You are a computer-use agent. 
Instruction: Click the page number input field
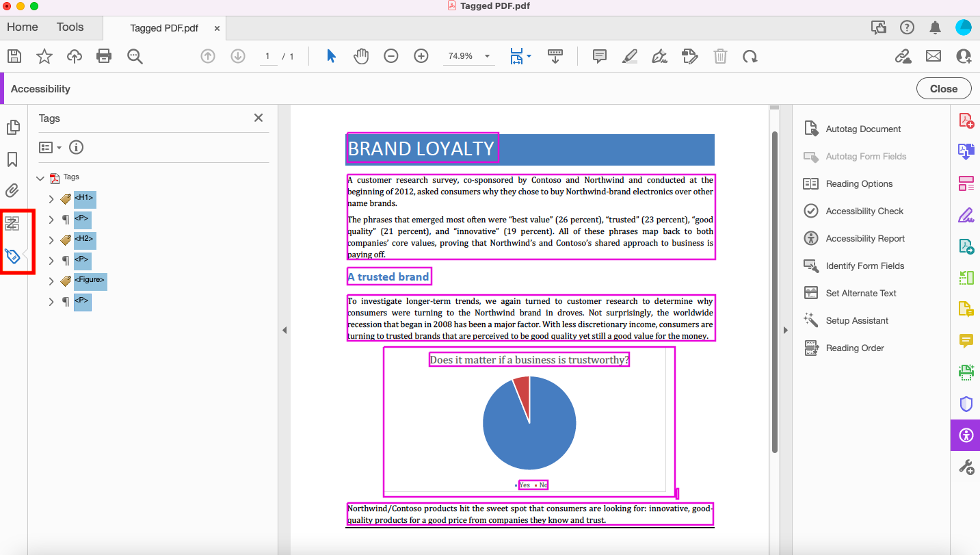(268, 57)
